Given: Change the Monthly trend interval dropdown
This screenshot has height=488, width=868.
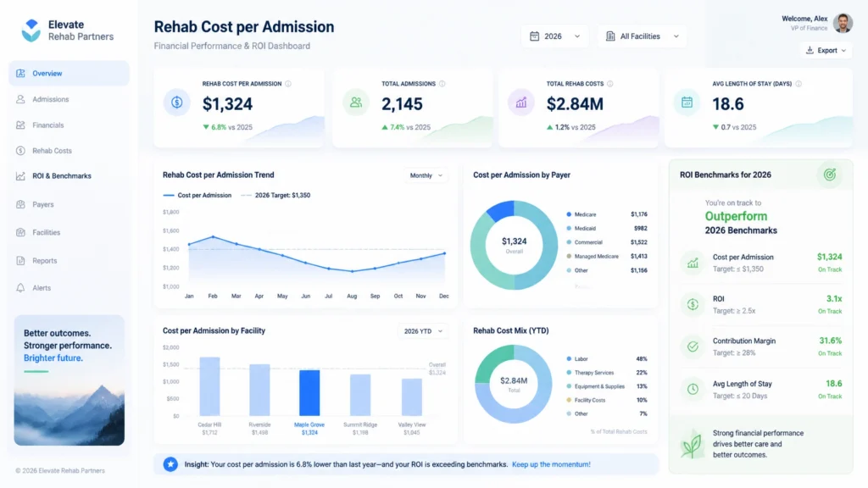Looking at the screenshot, I should [426, 175].
